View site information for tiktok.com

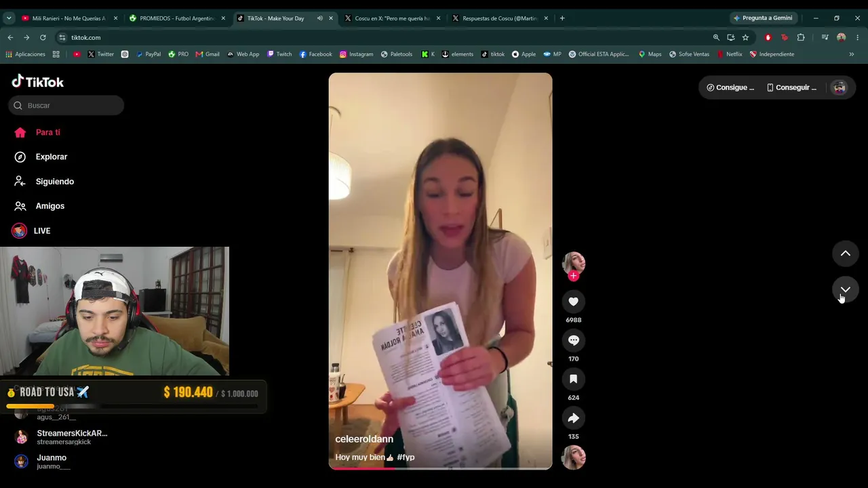pos(62,37)
